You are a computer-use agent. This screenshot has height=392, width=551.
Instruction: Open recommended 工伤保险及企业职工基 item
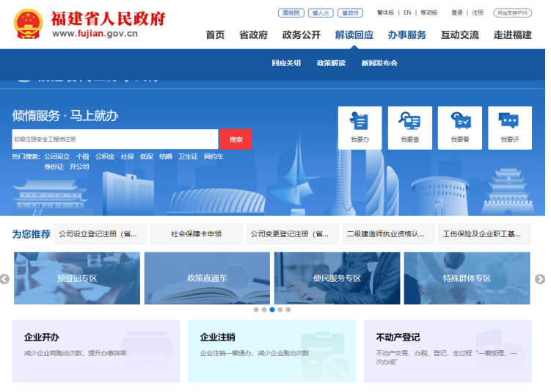tap(484, 233)
